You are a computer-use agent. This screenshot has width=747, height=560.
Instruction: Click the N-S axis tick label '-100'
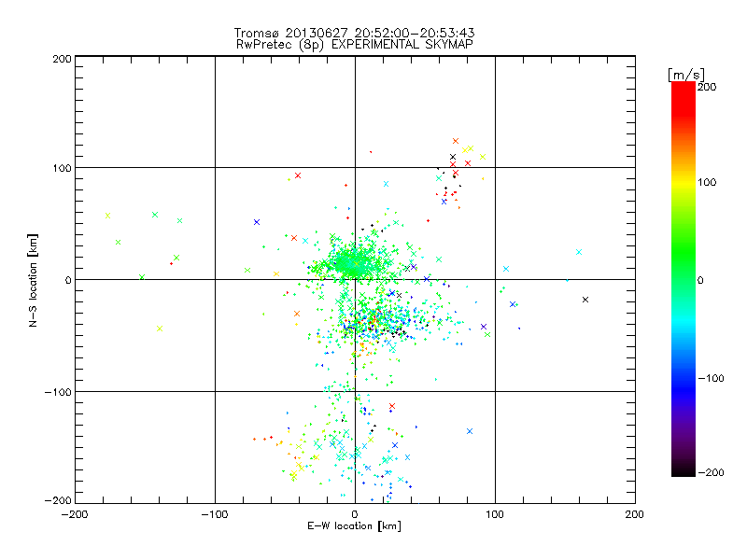[x=58, y=392]
